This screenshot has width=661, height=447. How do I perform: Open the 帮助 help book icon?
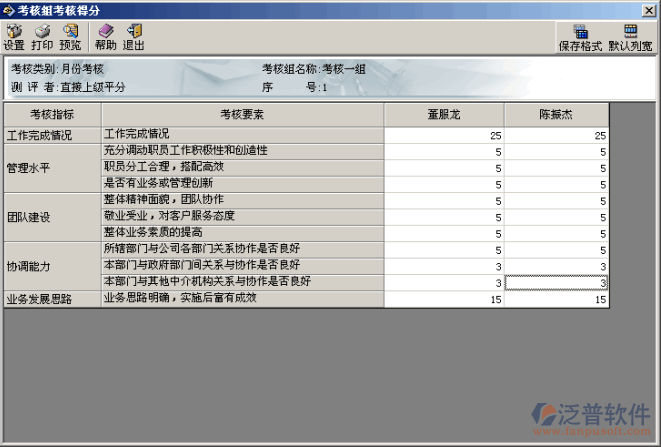pos(106,37)
